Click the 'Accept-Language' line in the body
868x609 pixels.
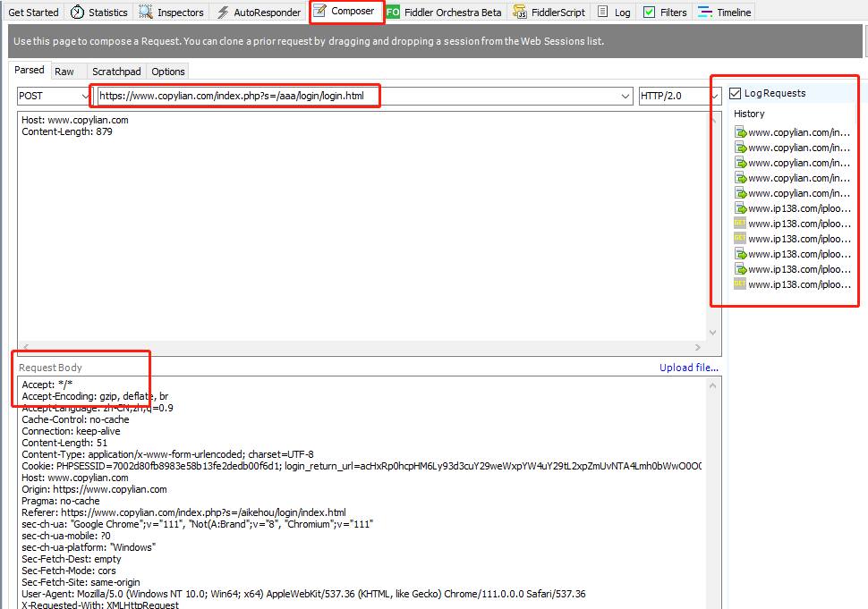point(98,408)
